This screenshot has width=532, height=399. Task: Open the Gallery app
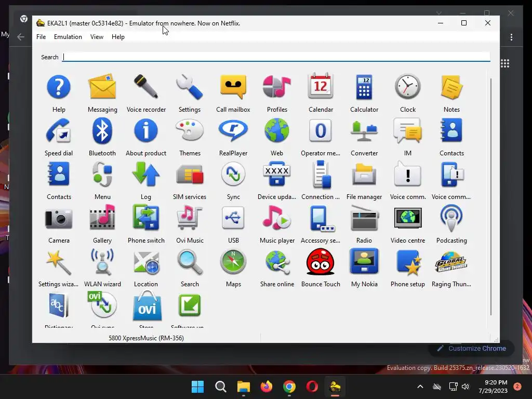(102, 218)
